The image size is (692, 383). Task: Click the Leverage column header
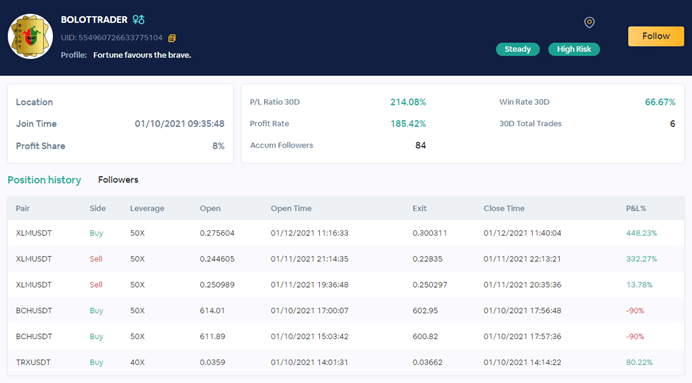[147, 208]
